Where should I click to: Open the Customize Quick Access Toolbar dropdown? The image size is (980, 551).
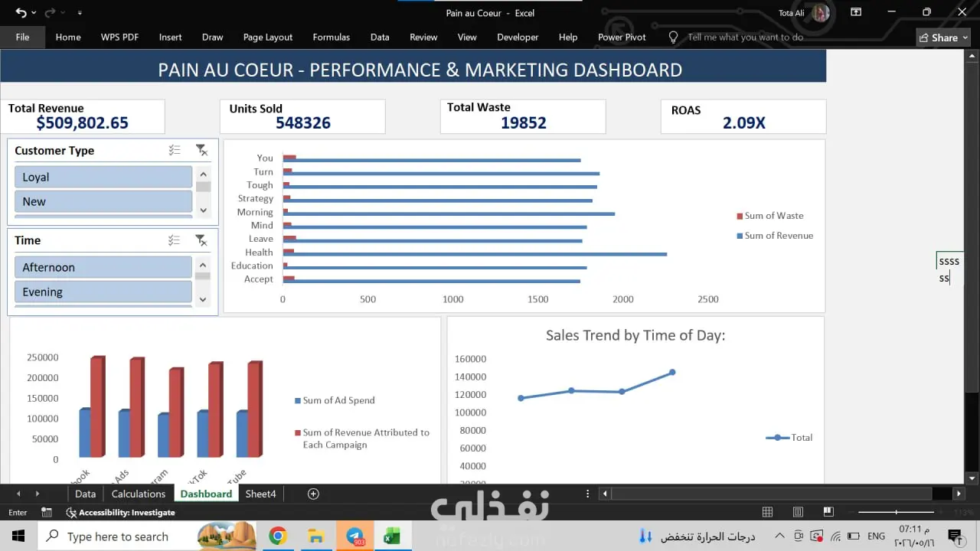[80, 13]
